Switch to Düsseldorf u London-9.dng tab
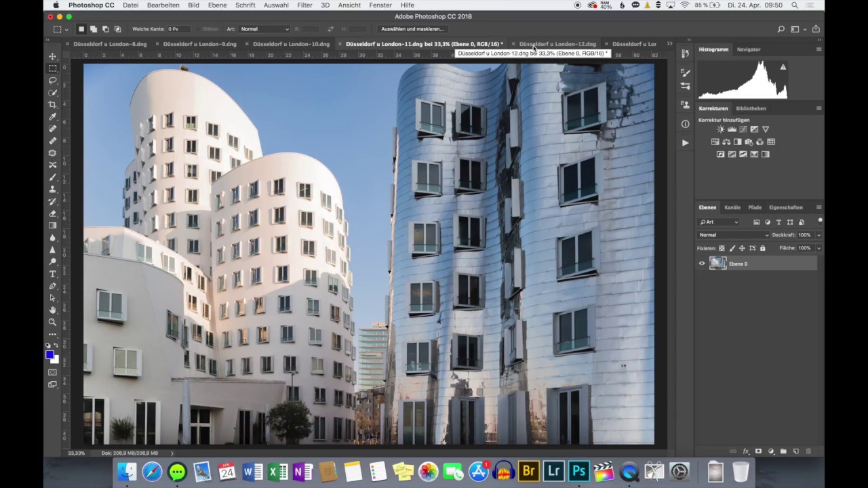The height and width of the screenshot is (488, 868). coord(199,44)
